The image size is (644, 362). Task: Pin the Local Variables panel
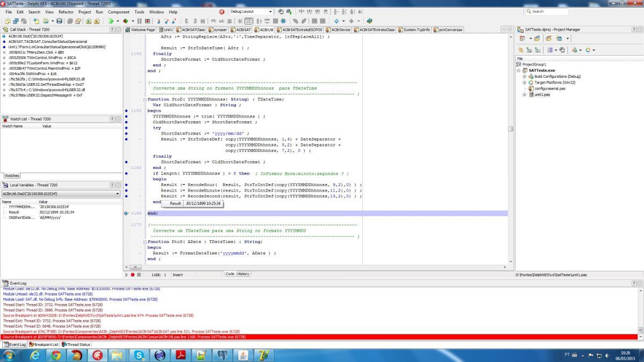pyautogui.click(x=113, y=184)
